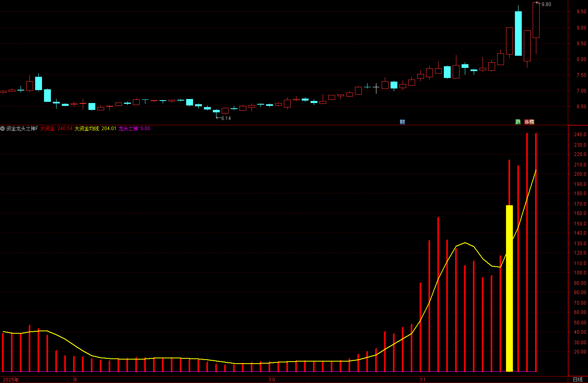Click the 龙头之神 0.00 value label

(x=134, y=128)
